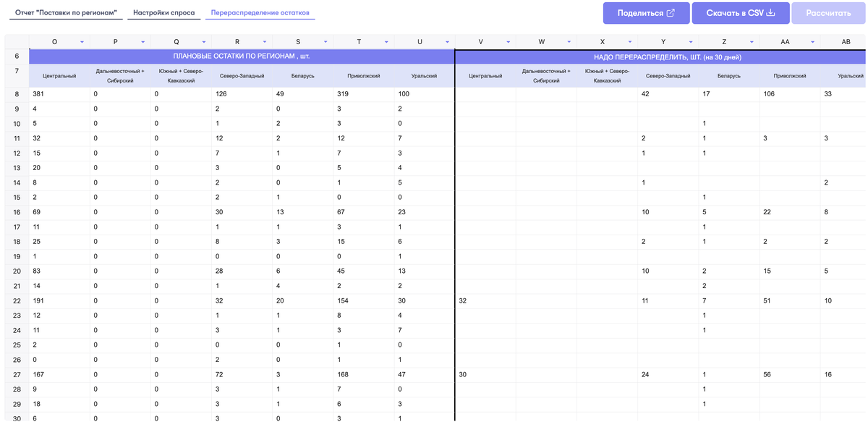Select cell with value 191

[x=60, y=300]
